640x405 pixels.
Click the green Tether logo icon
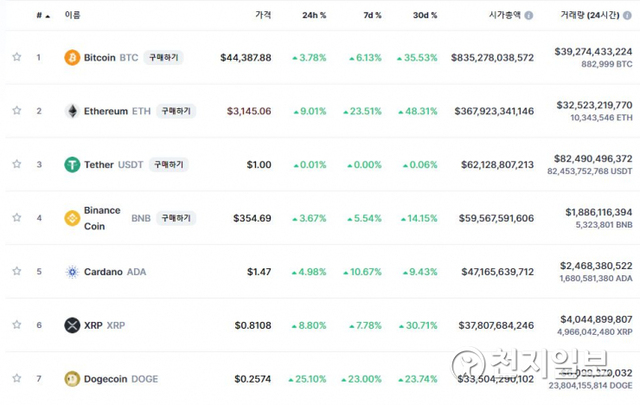[x=72, y=165]
